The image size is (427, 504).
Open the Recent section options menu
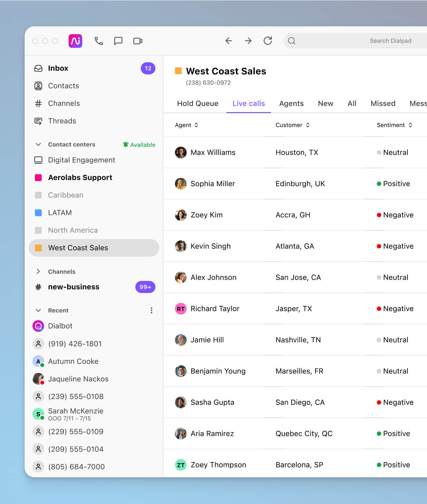(x=151, y=310)
